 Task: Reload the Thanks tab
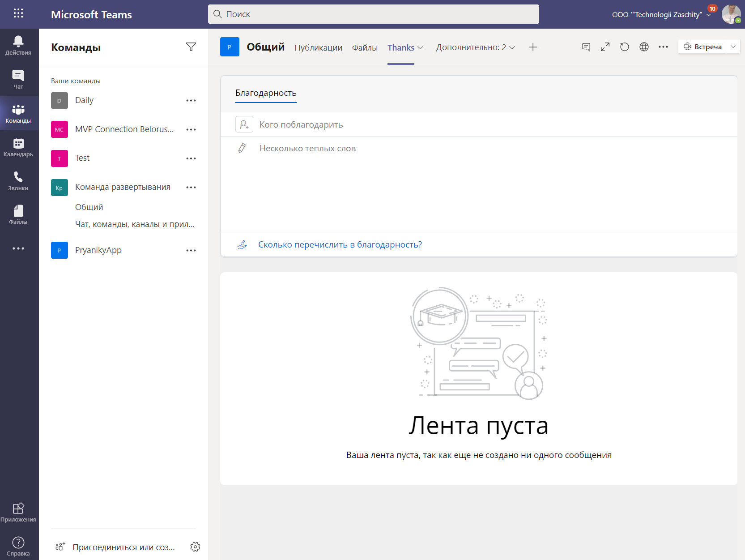coord(625,47)
